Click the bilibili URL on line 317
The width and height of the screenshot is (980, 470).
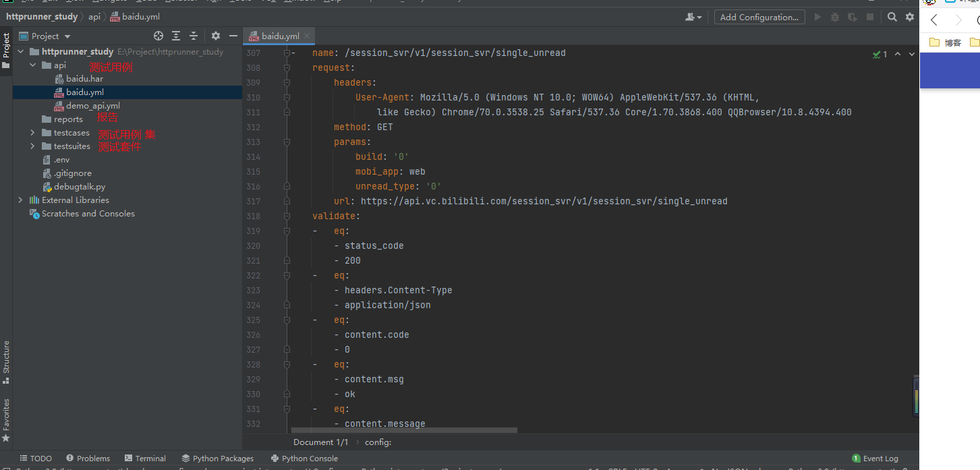pos(544,201)
